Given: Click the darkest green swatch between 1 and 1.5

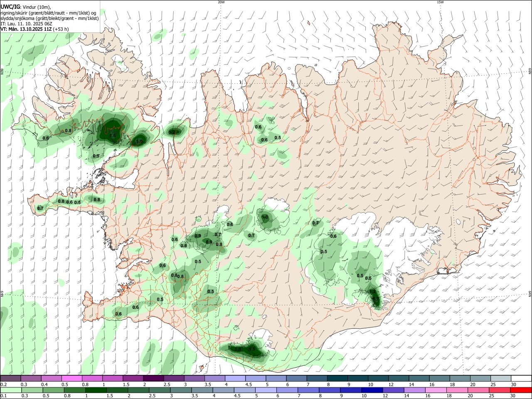Looking at the screenshot, I should click(96, 390).
